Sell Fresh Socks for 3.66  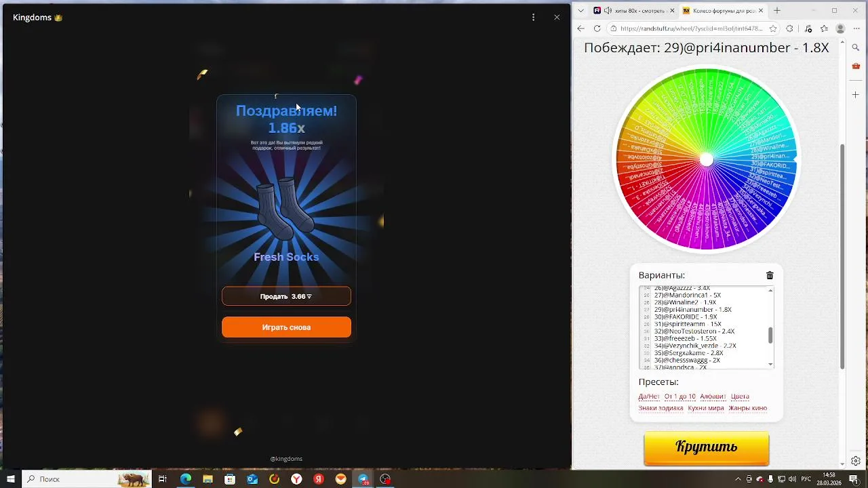coord(286,296)
